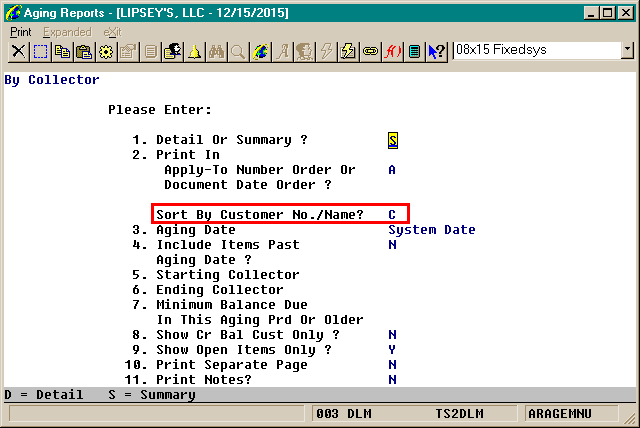Viewport: 640px width, 428px height.
Task: Click the binoculars find icon
Action: (x=216, y=52)
